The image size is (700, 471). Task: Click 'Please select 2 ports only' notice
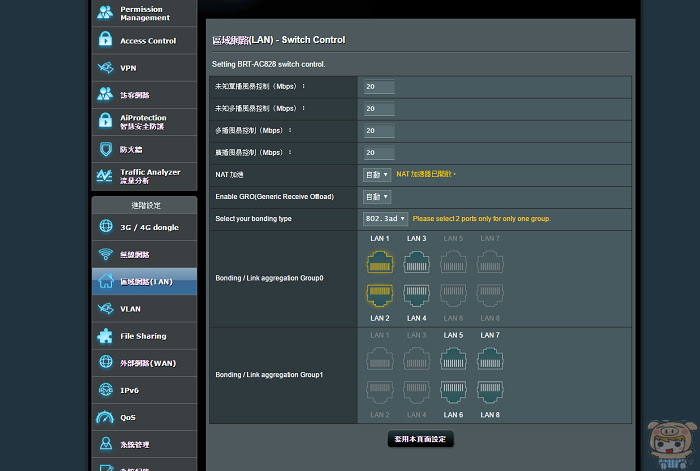481,219
